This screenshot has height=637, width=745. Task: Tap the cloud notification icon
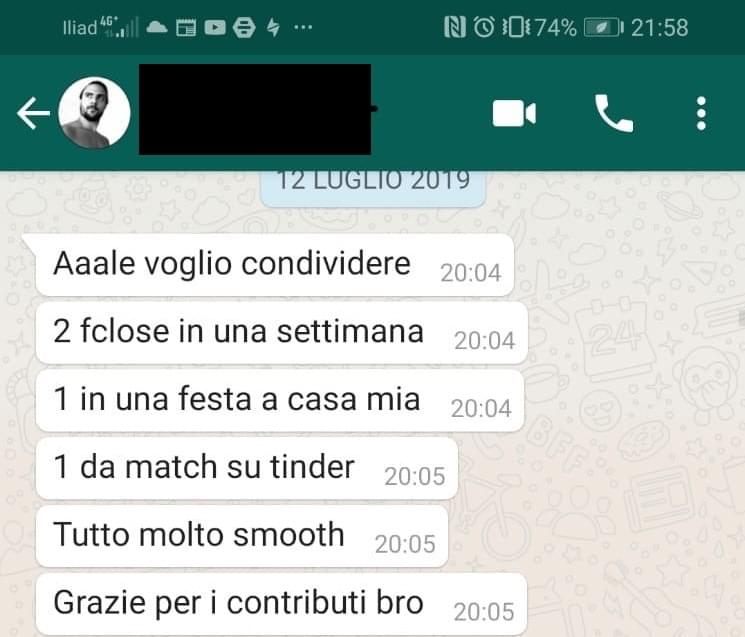coord(157,28)
